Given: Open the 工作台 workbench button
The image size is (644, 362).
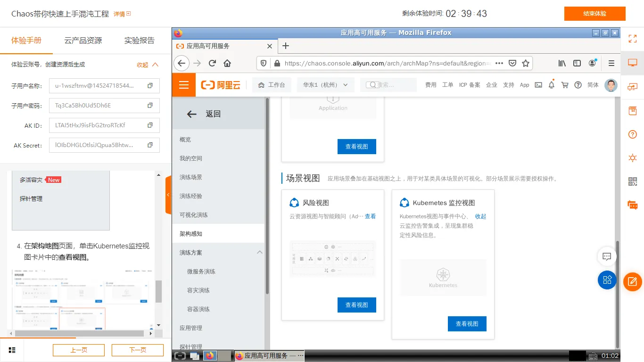Looking at the screenshot, I should 272,85.
